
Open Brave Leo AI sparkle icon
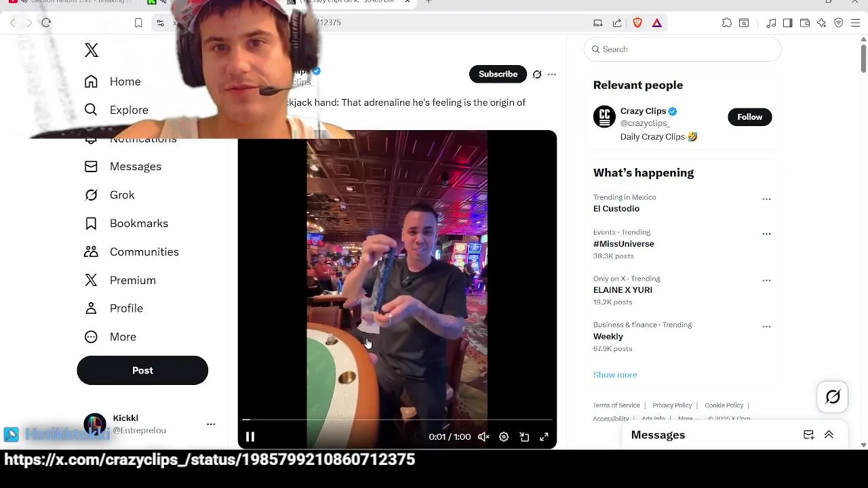[822, 23]
